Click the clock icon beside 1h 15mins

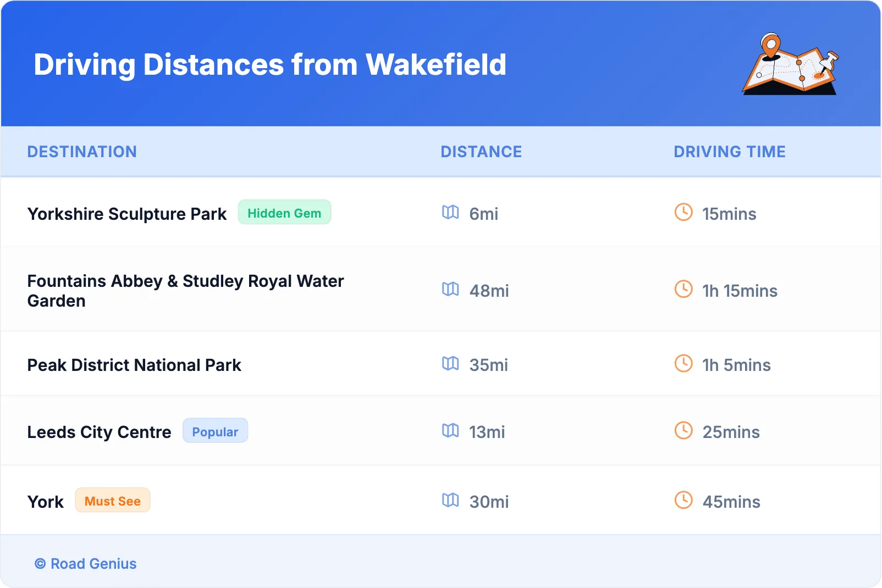pos(683,289)
